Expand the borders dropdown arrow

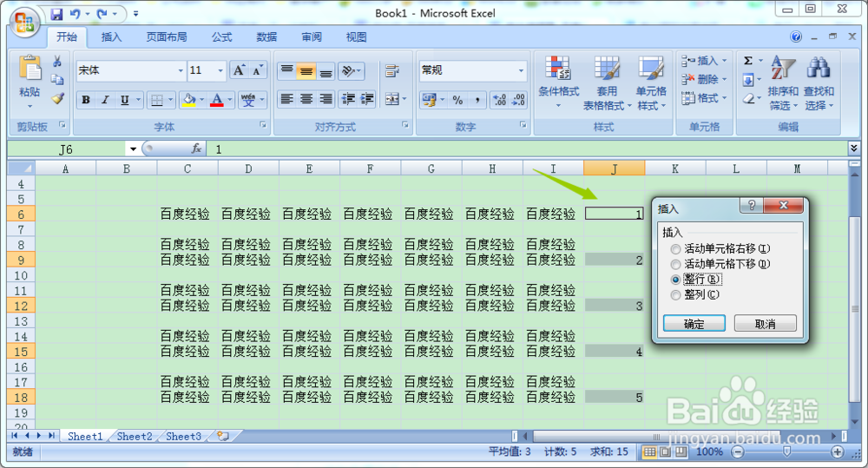click(170, 100)
